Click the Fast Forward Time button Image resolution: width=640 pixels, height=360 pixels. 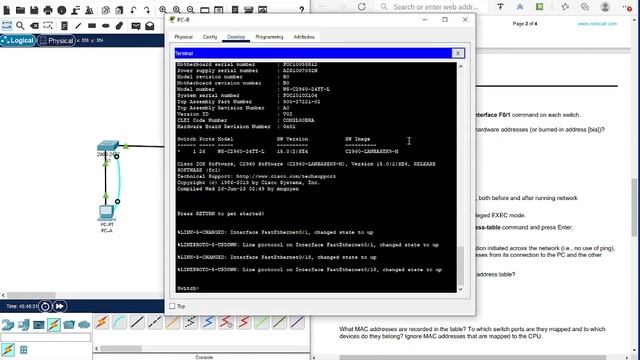pos(60,306)
